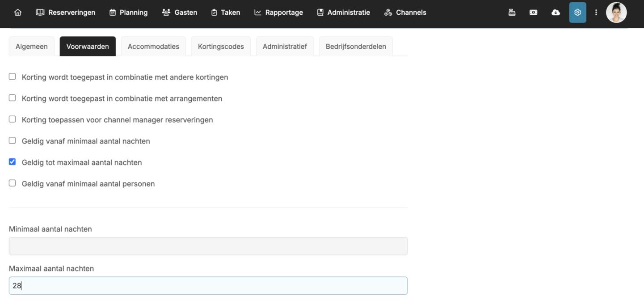The image size is (644, 301).
Task: Open the cash register icon
Action: 512,13
